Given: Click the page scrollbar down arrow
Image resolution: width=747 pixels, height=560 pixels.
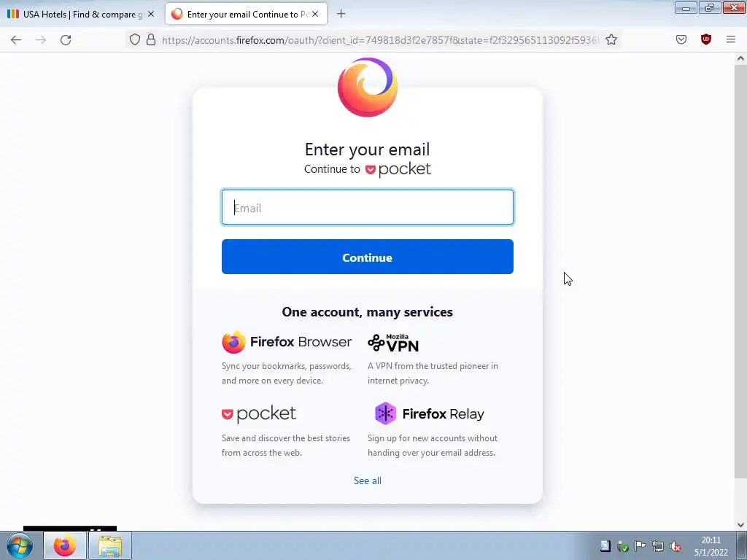Looking at the screenshot, I should click(x=740, y=525).
